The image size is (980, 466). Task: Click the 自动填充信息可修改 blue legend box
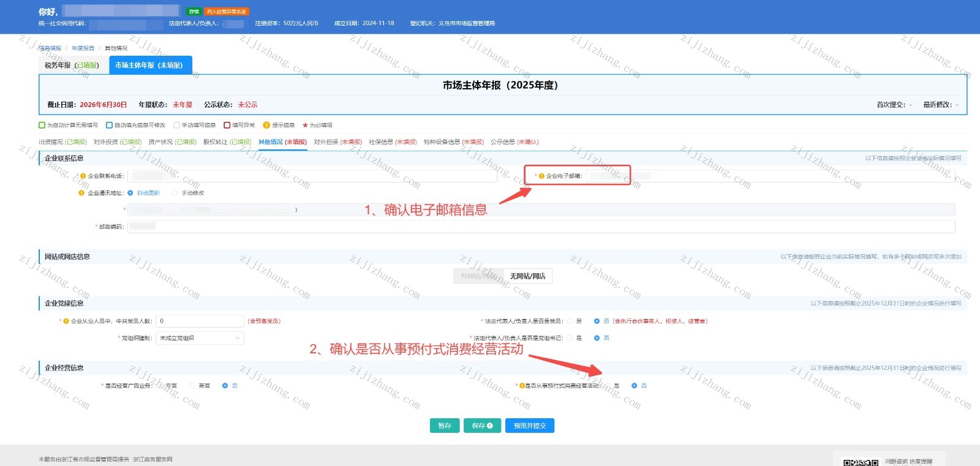(109, 125)
